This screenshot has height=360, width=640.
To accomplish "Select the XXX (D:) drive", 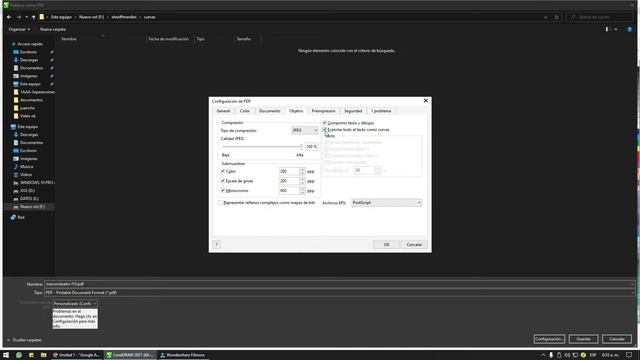I will [27, 191].
